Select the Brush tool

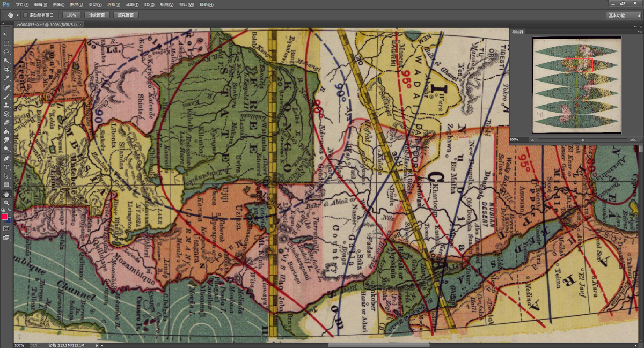[6, 97]
